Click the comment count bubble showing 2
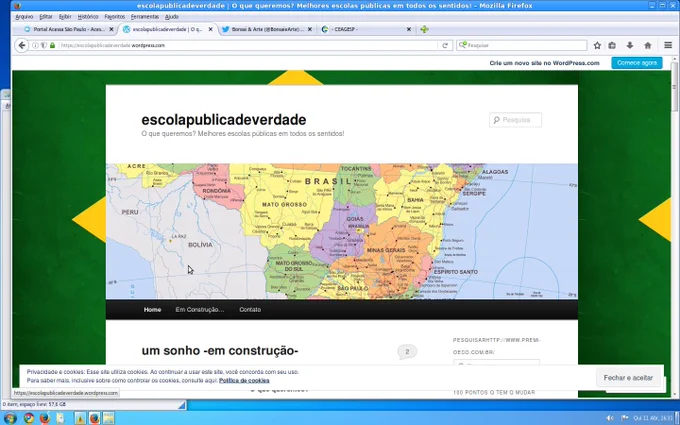Viewport: 680px width, 425px height. pyautogui.click(x=407, y=352)
